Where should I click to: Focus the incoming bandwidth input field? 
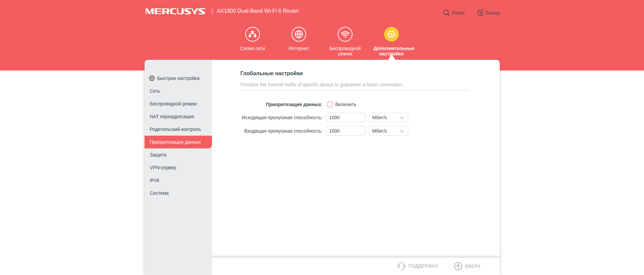345,131
